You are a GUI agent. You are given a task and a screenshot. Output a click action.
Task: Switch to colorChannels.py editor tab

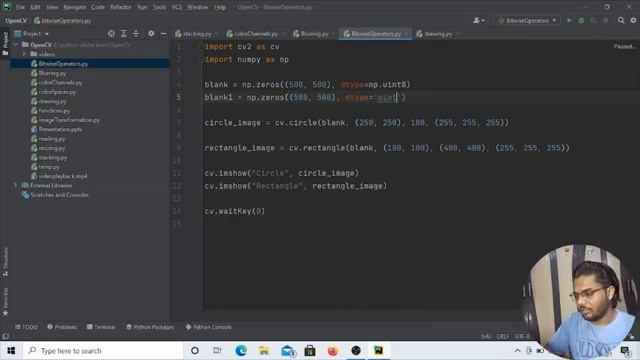pyautogui.click(x=256, y=33)
